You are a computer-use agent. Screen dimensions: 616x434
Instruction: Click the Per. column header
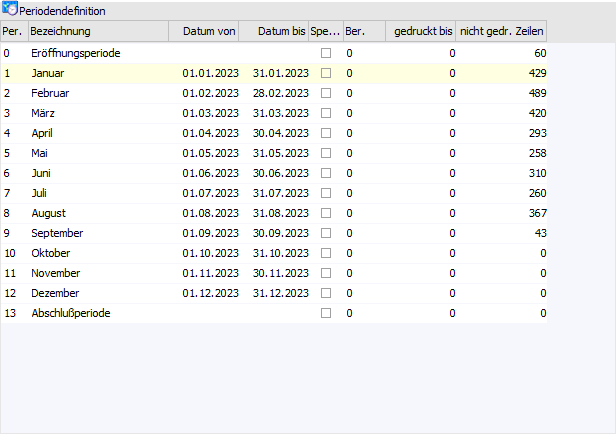point(13,32)
